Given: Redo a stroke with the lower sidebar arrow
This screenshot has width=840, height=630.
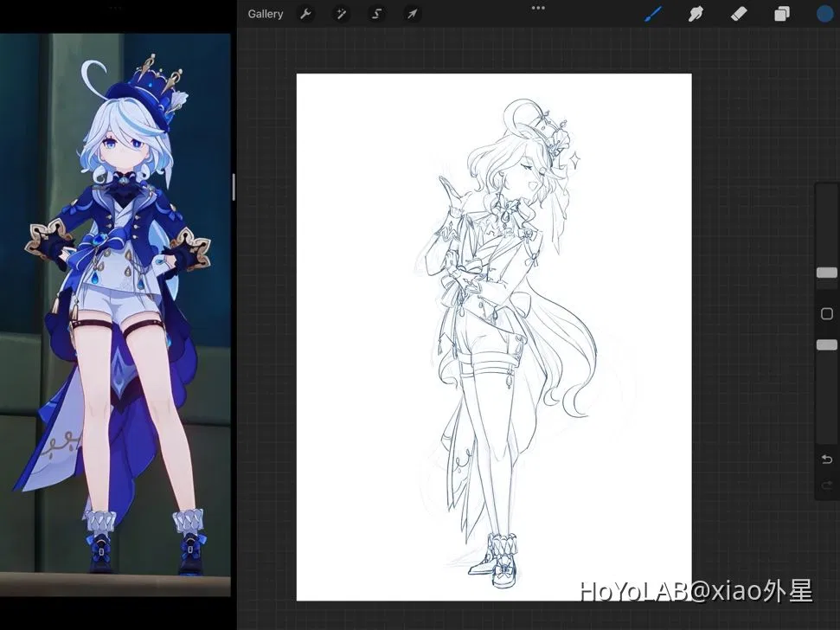Looking at the screenshot, I should click(x=824, y=485).
